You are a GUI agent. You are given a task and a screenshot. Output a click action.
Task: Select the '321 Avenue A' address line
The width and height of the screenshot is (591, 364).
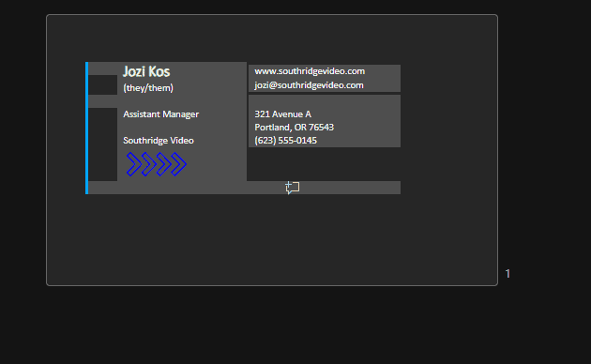[x=282, y=114]
